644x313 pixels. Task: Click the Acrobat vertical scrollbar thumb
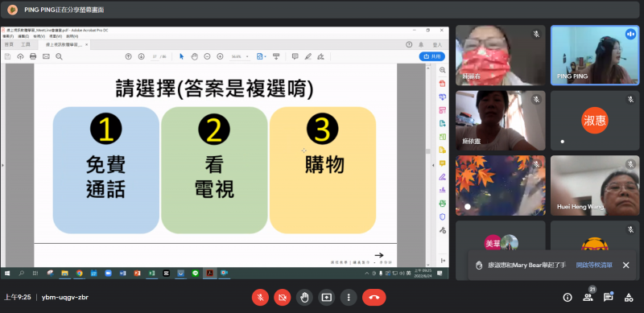click(428, 151)
